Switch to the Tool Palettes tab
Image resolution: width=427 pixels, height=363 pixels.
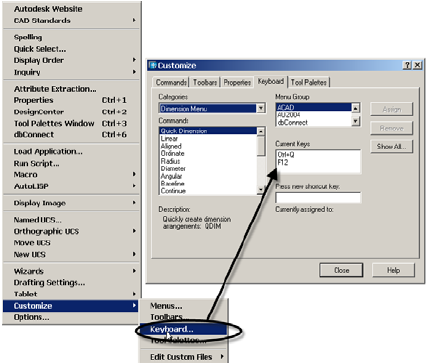point(309,82)
